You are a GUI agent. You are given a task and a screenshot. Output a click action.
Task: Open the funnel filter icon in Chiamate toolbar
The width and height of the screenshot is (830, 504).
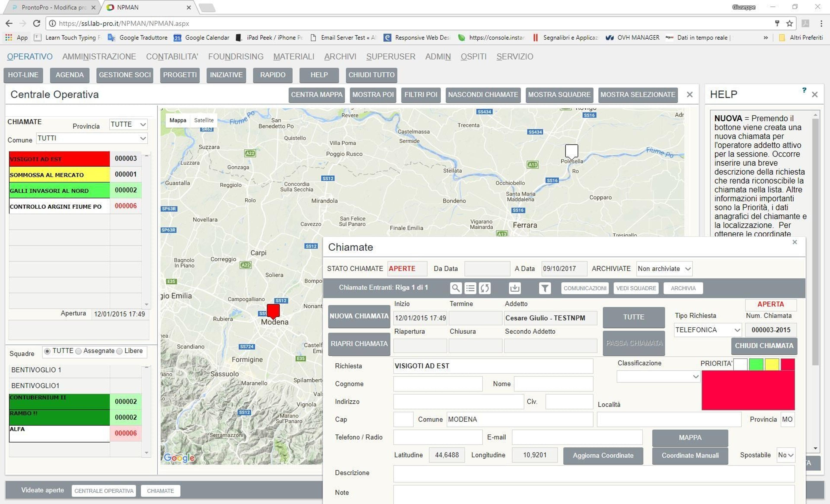(545, 288)
